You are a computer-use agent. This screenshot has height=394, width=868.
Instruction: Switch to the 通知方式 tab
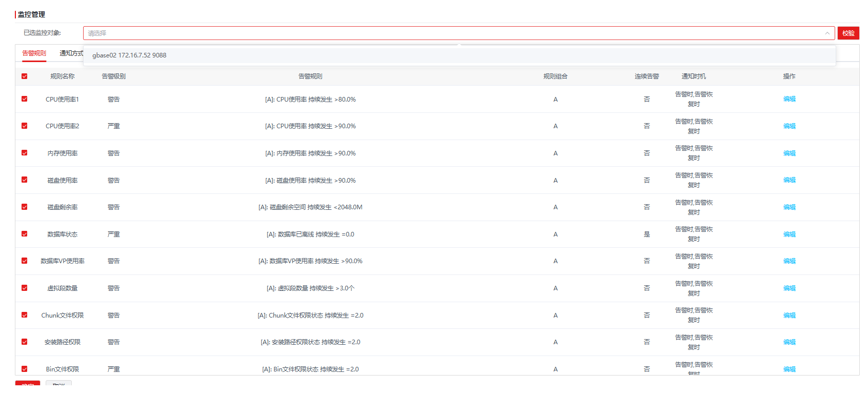tap(71, 53)
